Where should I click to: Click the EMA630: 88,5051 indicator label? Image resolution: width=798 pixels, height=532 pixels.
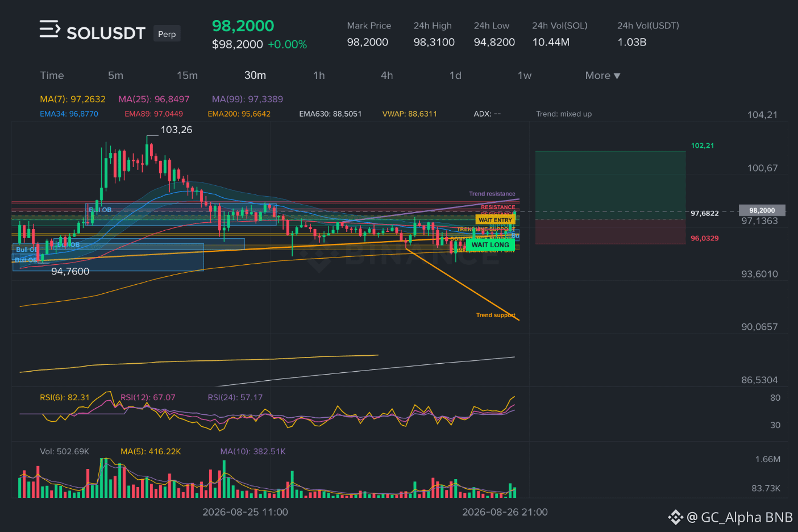[x=330, y=114]
